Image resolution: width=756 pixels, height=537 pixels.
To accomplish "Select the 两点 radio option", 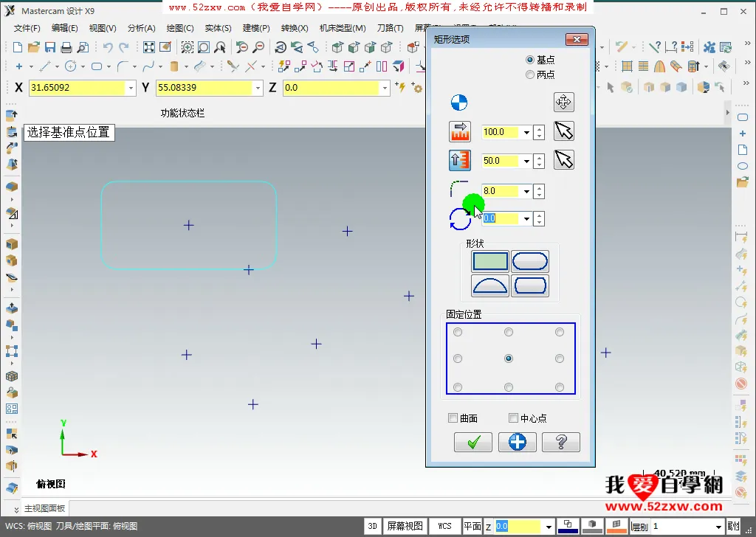I will [530, 75].
